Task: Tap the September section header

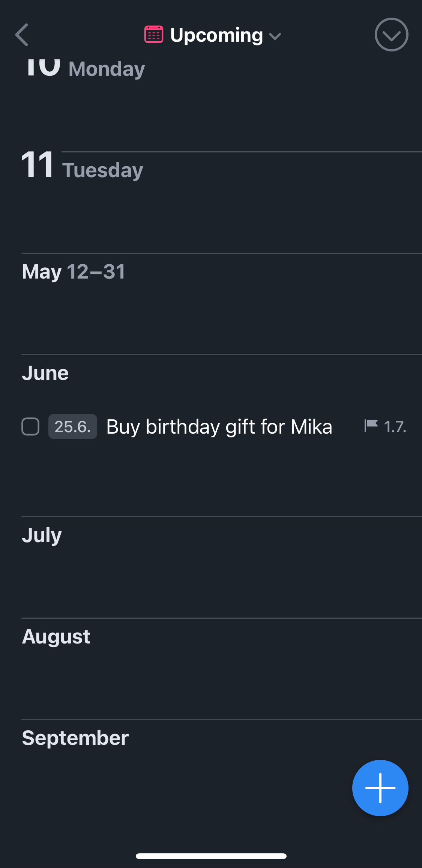Action: [x=75, y=738]
